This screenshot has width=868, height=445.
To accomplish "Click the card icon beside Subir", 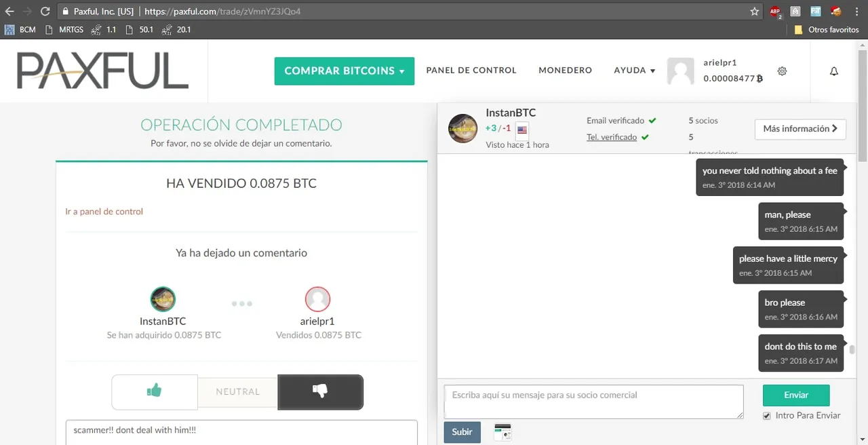I will [502, 432].
